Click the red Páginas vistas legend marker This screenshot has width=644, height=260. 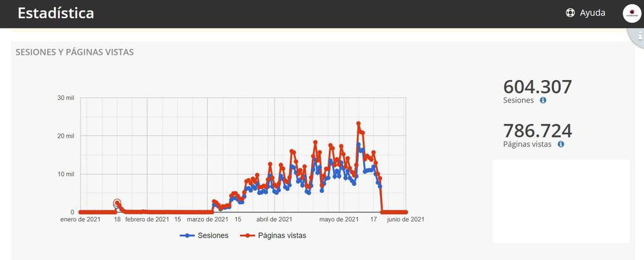tap(245, 235)
